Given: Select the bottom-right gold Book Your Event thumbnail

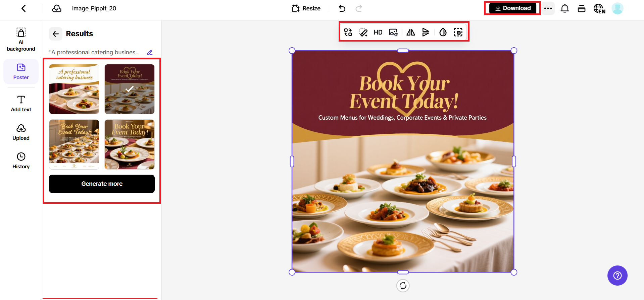Looking at the screenshot, I should click(130, 144).
